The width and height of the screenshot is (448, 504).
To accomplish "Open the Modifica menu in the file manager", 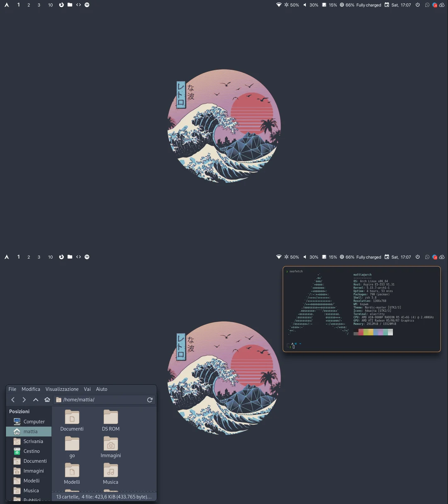I will pos(31,389).
